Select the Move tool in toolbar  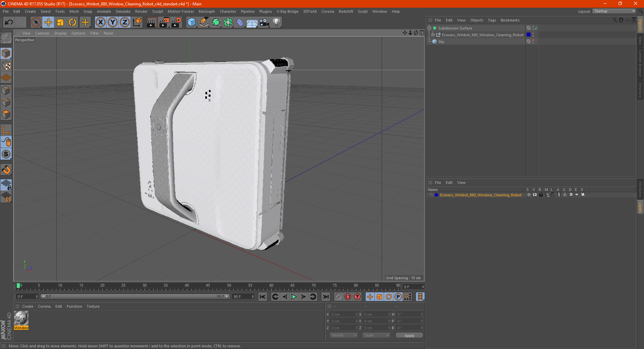(48, 22)
